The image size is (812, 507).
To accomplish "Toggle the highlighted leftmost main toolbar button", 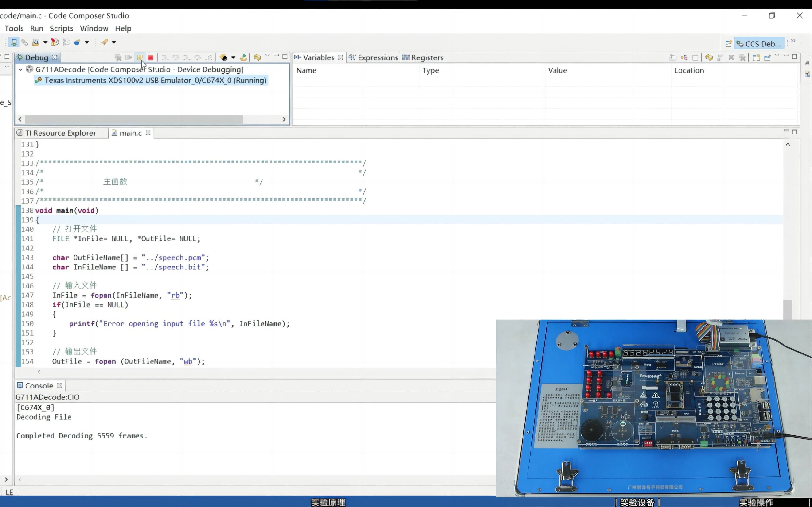I will click(14, 42).
